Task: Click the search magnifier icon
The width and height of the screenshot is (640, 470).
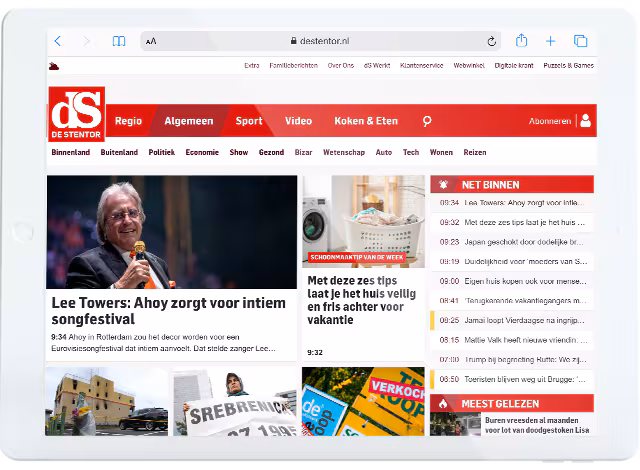Action: [427, 121]
